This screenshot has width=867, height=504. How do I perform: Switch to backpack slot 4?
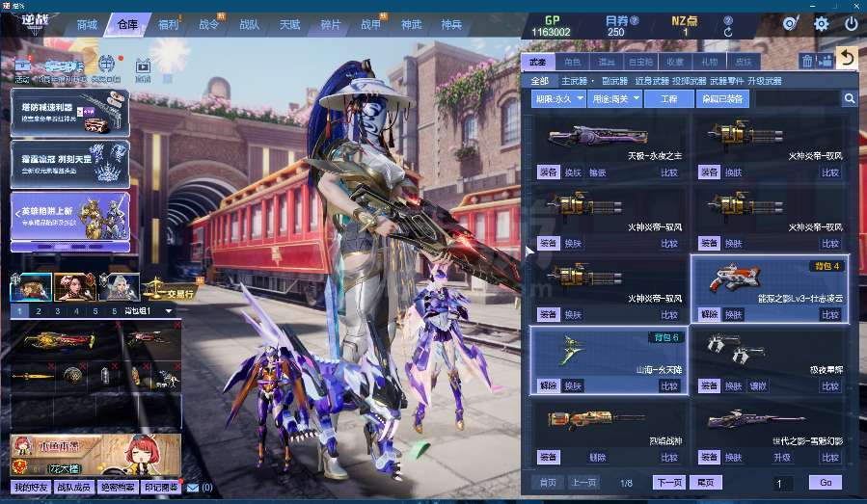coord(76,311)
